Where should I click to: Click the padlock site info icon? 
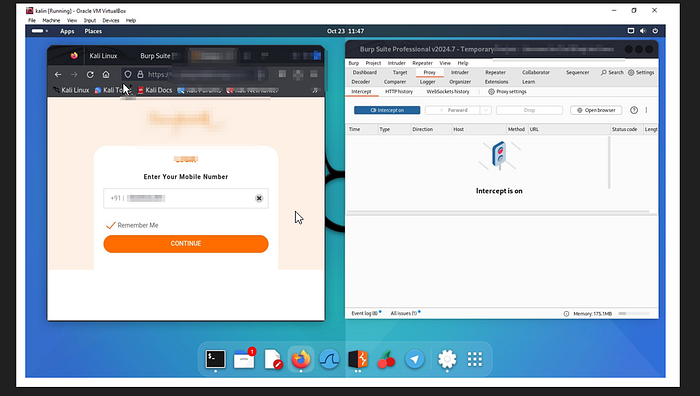(x=140, y=75)
